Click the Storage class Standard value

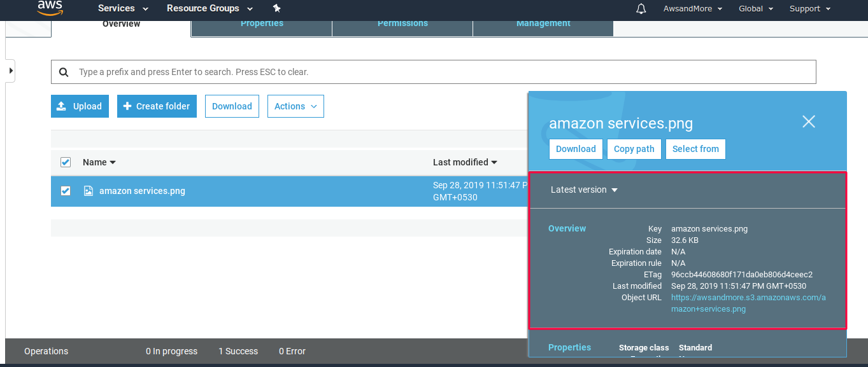tap(695, 348)
